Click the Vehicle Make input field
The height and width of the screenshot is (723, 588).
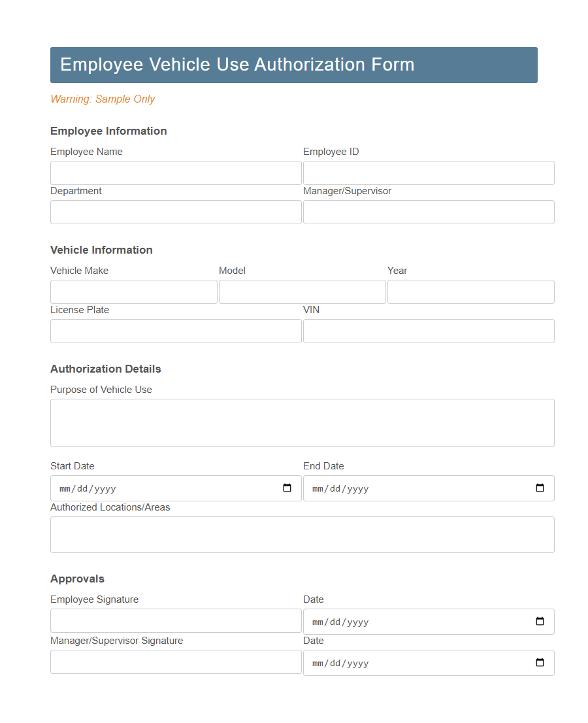(x=133, y=292)
